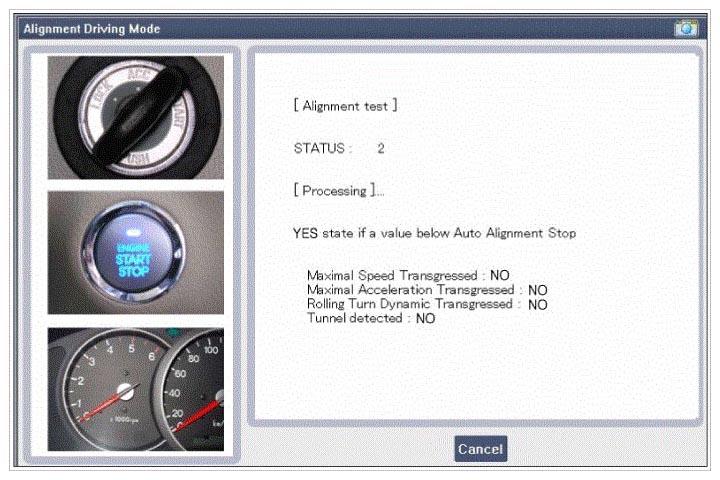Viewport: 720px width, 480px height.
Task: Select the tachometer and speedometer gauge image
Action: pyautogui.click(x=136, y=390)
